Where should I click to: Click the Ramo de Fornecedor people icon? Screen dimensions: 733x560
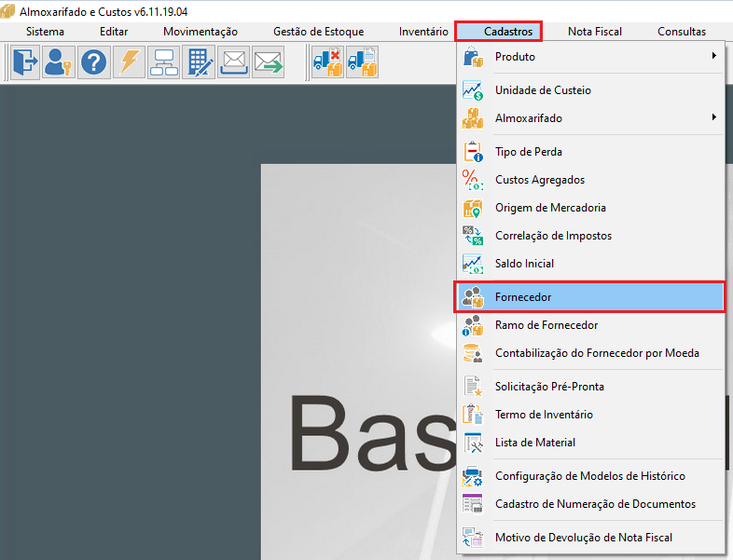pos(473,325)
